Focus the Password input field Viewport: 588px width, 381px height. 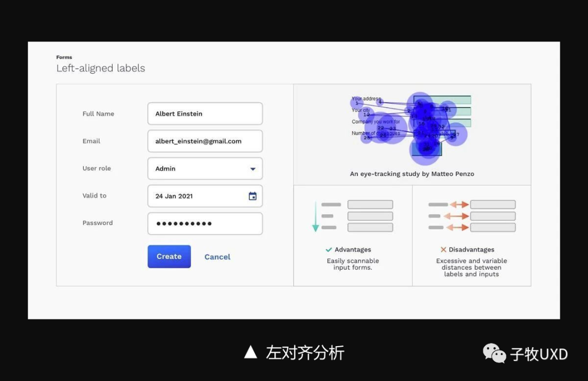click(x=205, y=223)
